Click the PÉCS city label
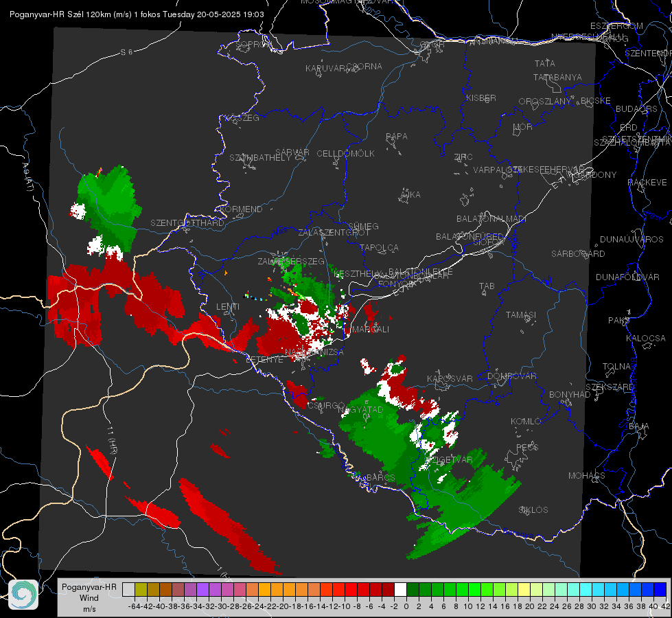The height and width of the screenshot is (618, 672). [x=526, y=448]
